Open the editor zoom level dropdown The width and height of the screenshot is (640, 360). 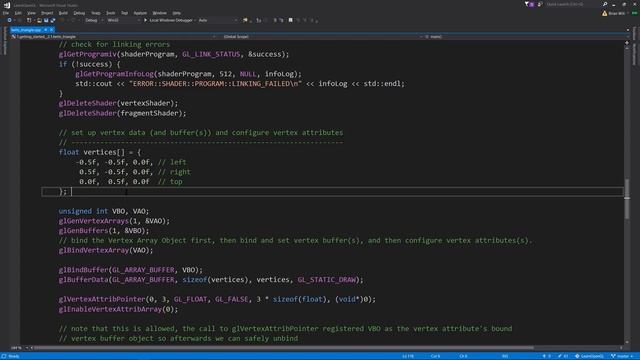click(19, 348)
